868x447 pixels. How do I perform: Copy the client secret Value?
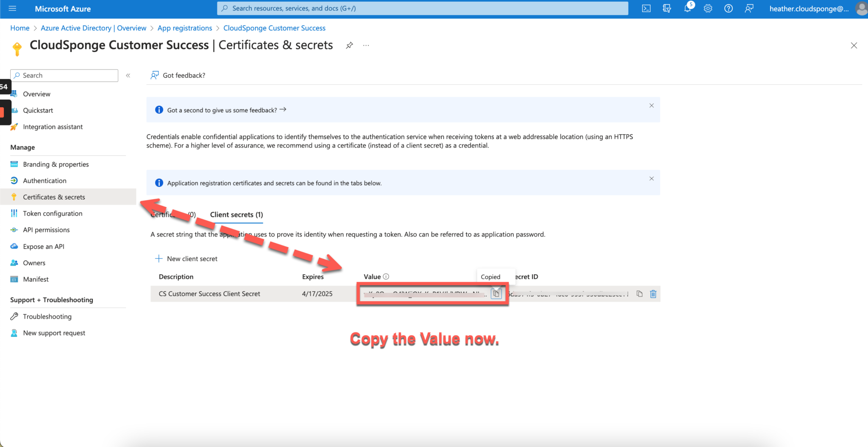496,294
